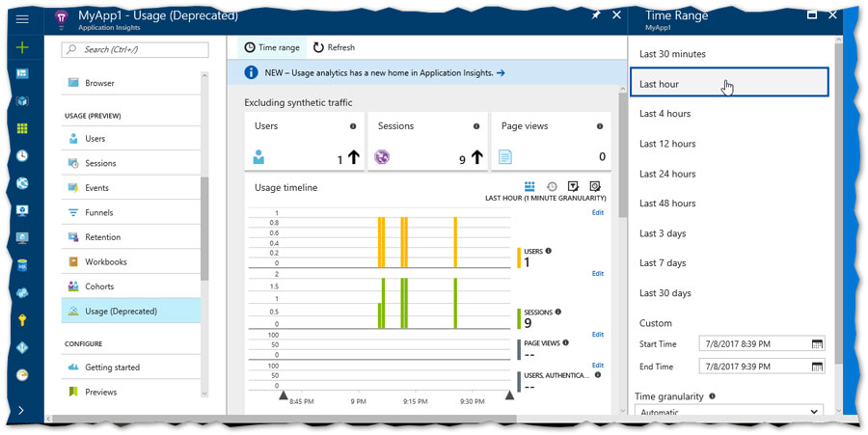Click info icon beside SESSIONS legend
The height and width of the screenshot is (435, 868).
coord(558,312)
